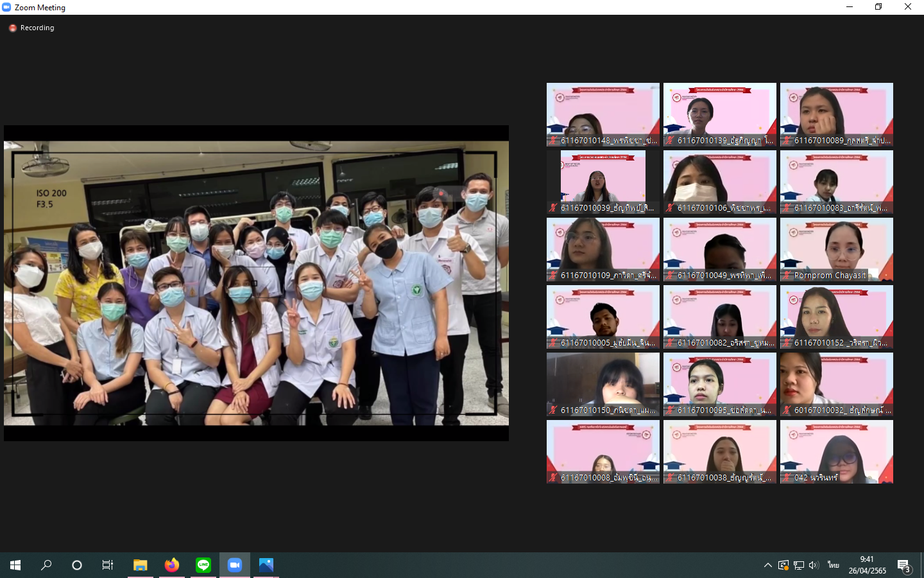Select the Pornprom Chayasit video tile
The image size is (924, 578).
pos(836,249)
